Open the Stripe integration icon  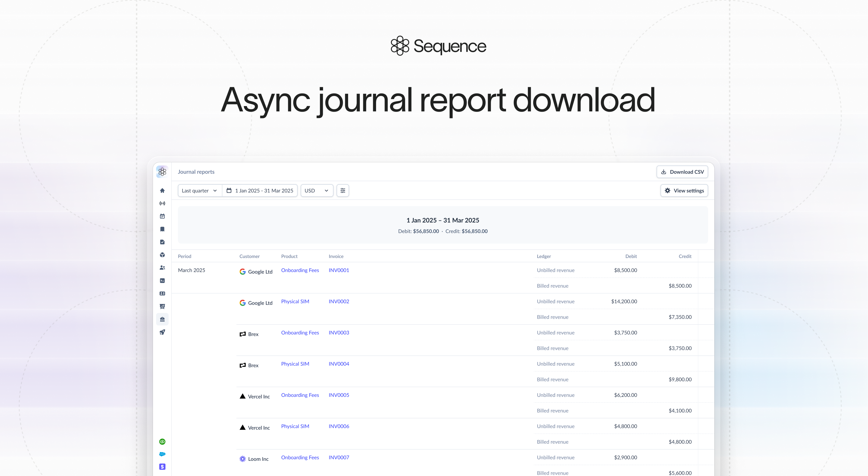tap(162, 467)
